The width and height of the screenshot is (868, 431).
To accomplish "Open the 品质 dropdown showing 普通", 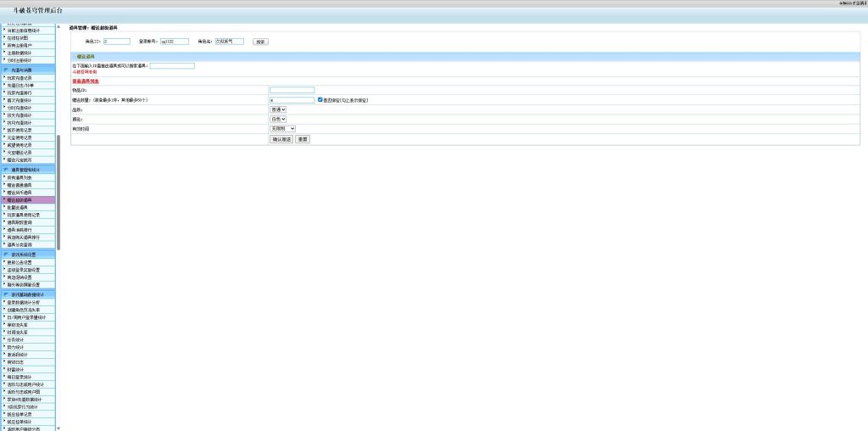I will 278,109.
